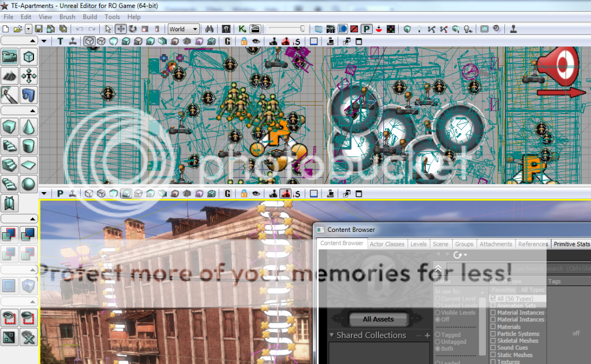
Task: Select the camera mode tool in left toolbox
Action: (10, 57)
